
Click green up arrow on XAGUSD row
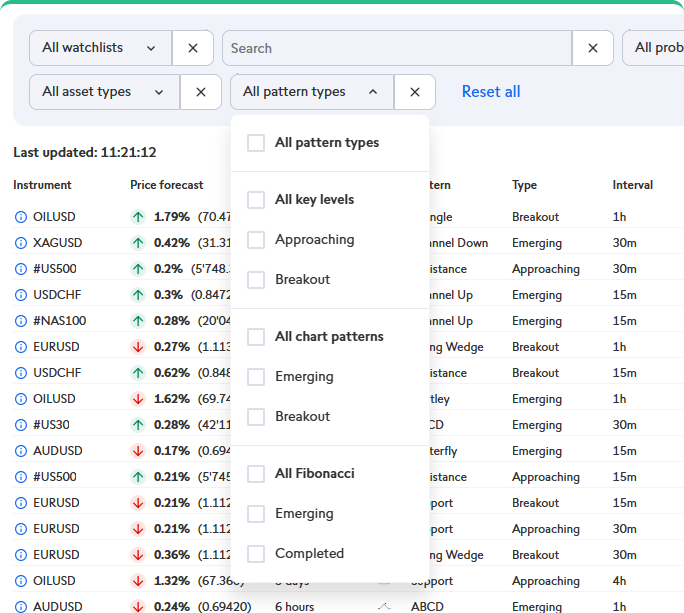138,243
